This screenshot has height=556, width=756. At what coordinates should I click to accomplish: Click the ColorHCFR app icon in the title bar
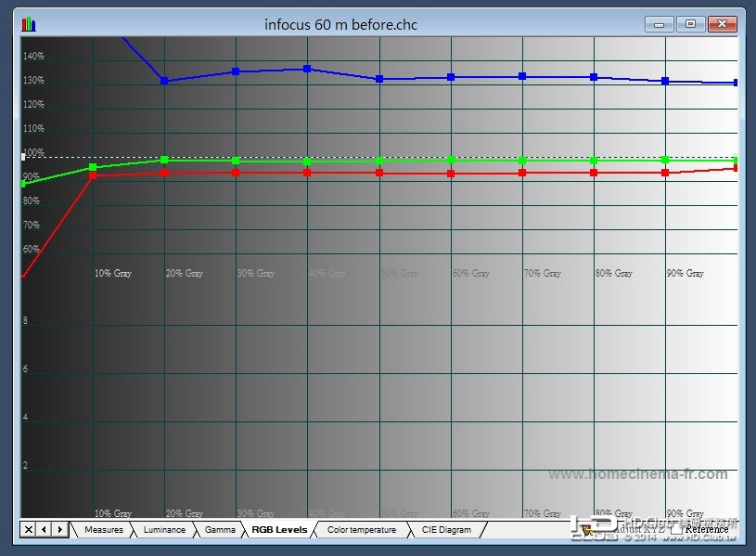coord(29,24)
